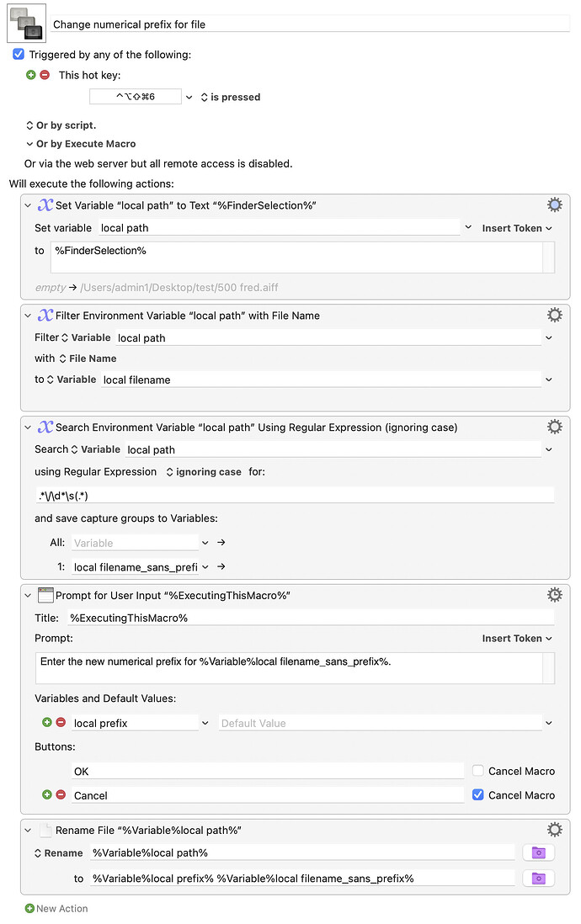Image resolution: width=581 pixels, height=924 pixels.
Task: Open gear menu of Filter Environment Variable action
Action: click(x=554, y=315)
